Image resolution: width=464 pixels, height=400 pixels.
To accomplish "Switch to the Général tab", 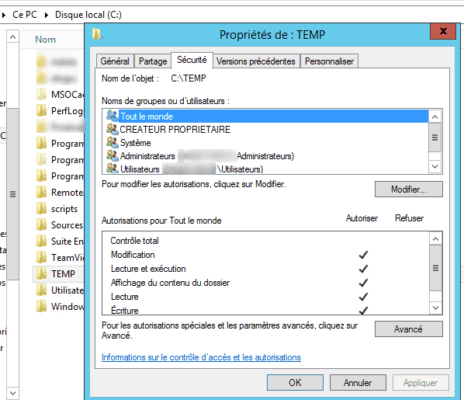I will (115, 61).
